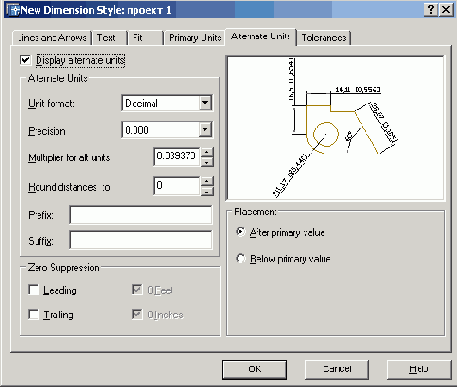Toggle the Display alternate units checkbox

point(25,60)
